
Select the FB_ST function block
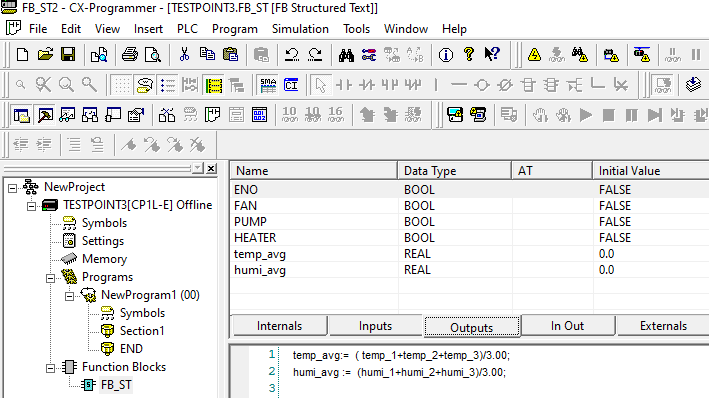[116, 385]
